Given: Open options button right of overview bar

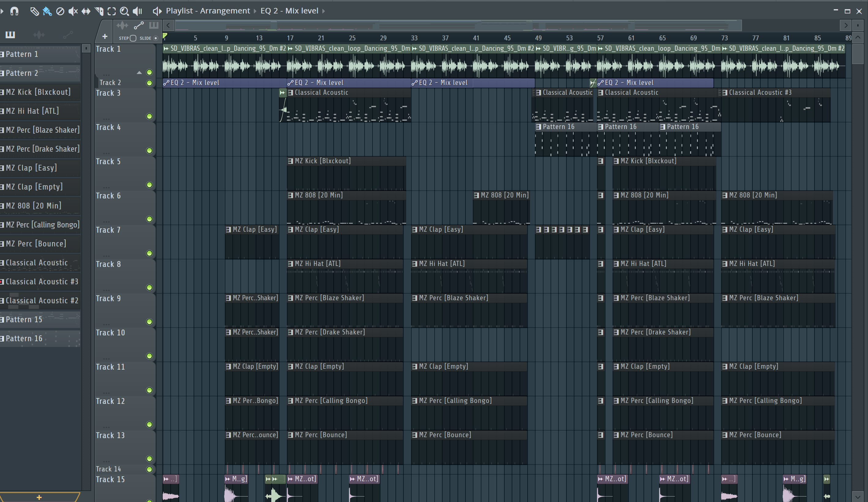Looking at the screenshot, I should tap(858, 25).
